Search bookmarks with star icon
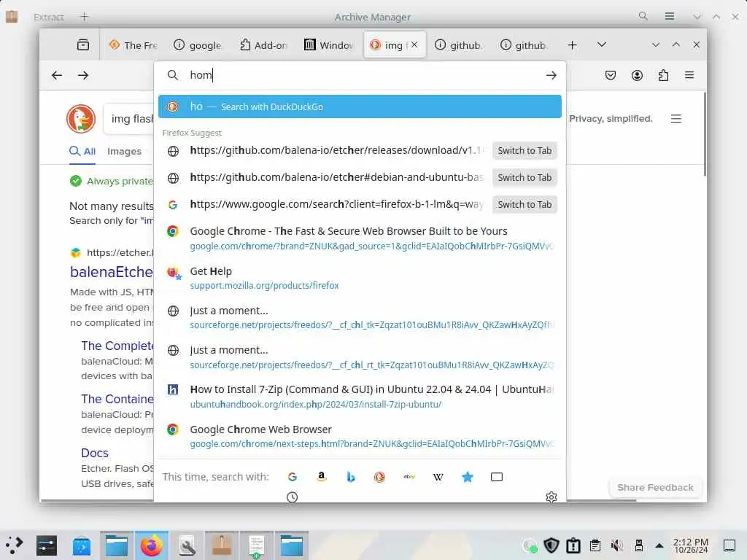This screenshot has width=747, height=560. point(468,477)
